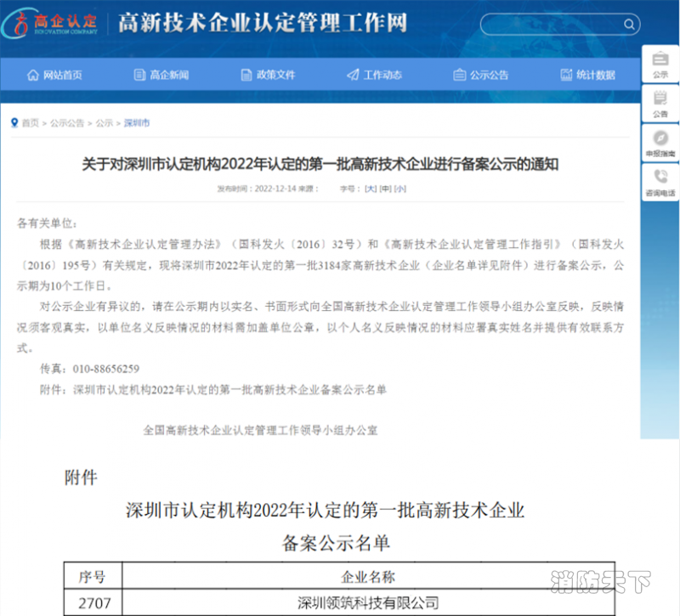Open the 工作动态 nav item
The image size is (680, 616).
click(x=375, y=75)
